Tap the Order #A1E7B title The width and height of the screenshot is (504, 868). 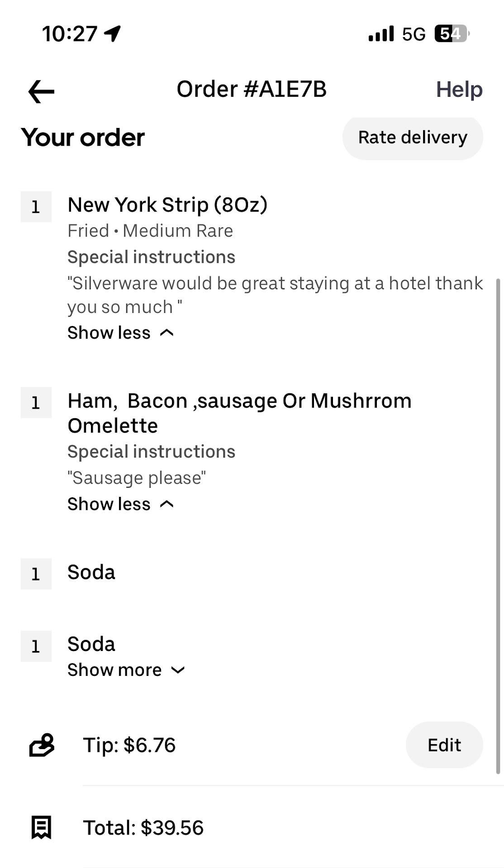pos(251,89)
